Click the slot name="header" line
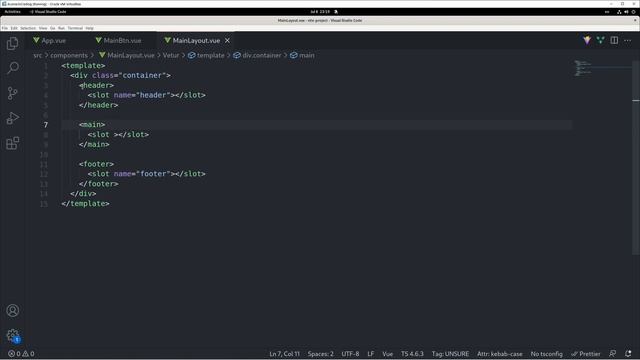The width and height of the screenshot is (640, 360). click(147, 95)
